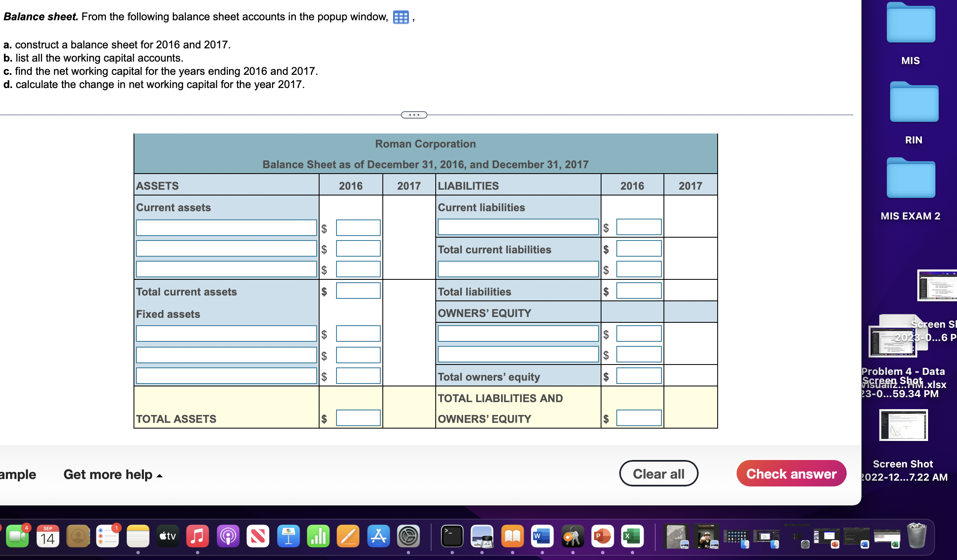
Task: Launch Terminal from the Dock
Action: tap(451, 536)
